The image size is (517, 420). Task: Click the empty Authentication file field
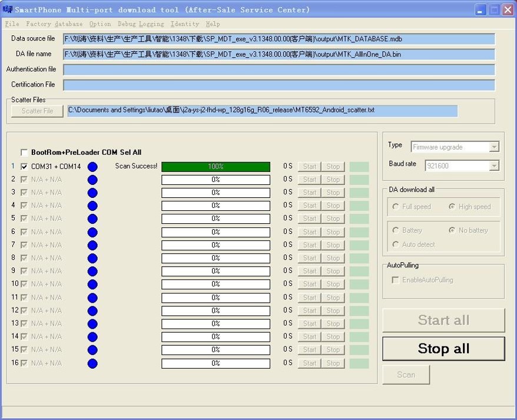click(279, 70)
